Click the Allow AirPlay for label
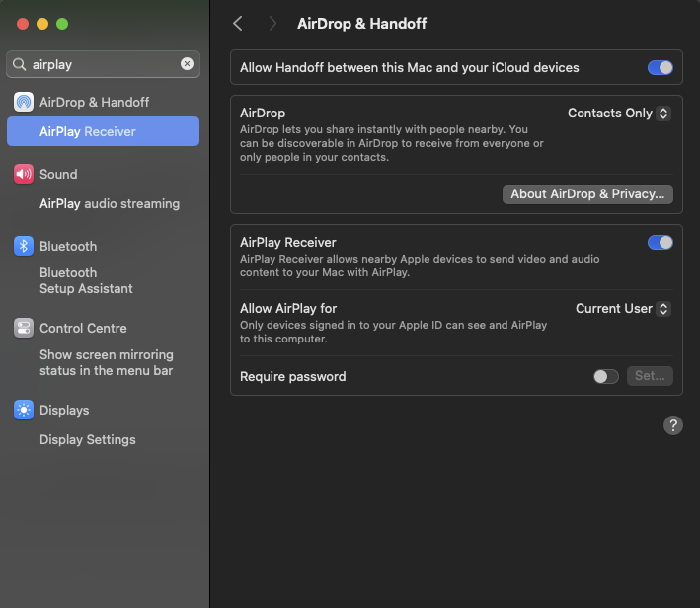Viewport: 700px width, 608px height. point(288,309)
